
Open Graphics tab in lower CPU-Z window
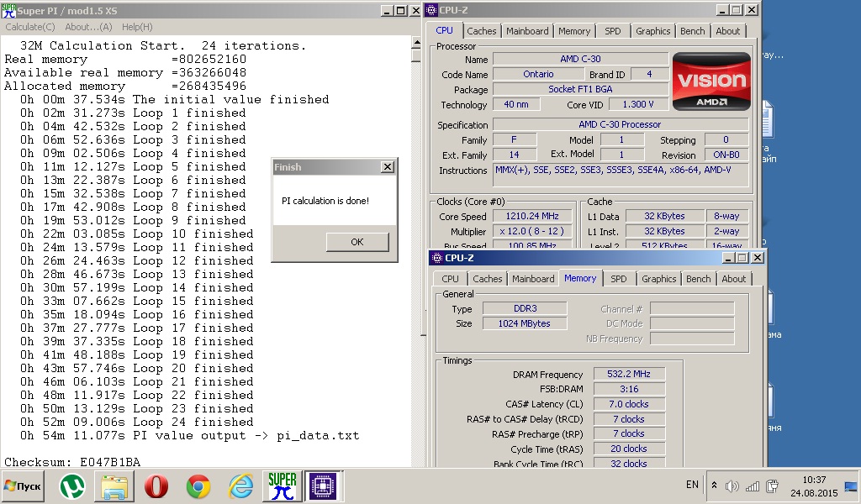coord(659,279)
